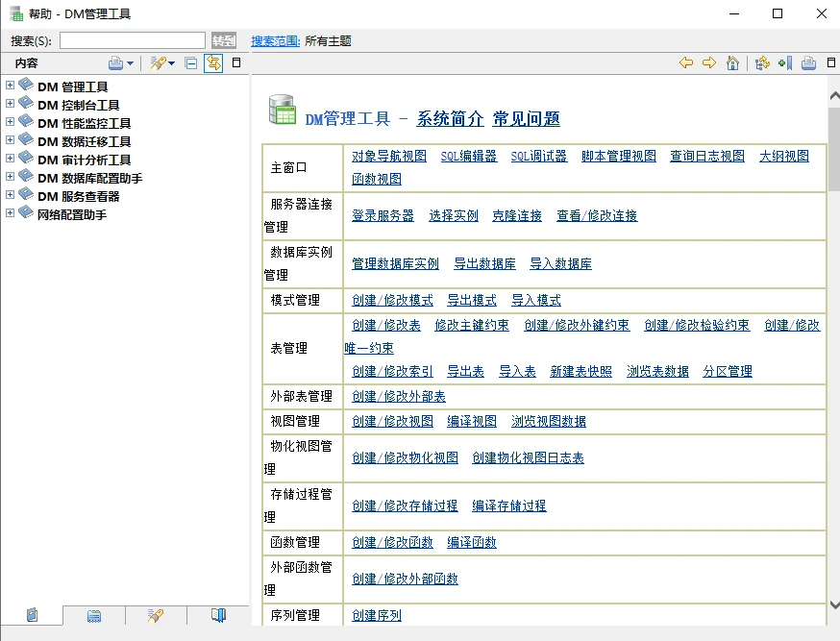Click the 搜索 text input field
This screenshot has height=641, width=840.
pyautogui.click(x=133, y=40)
